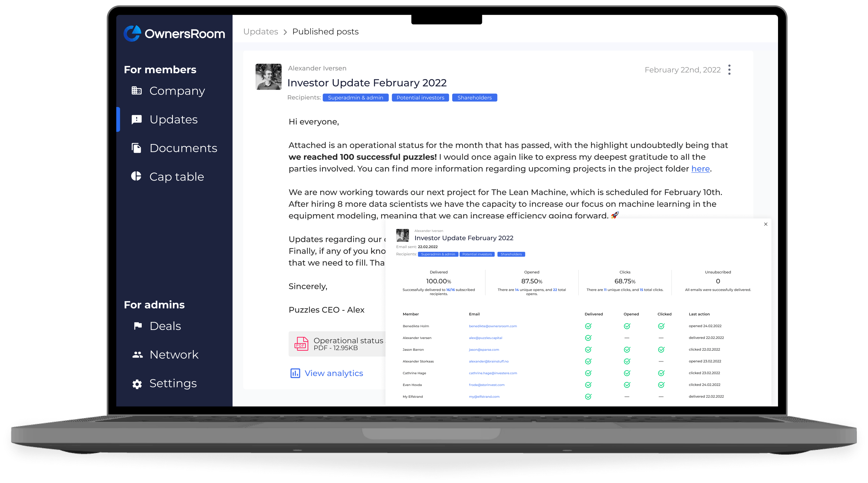Open Company via its building icon
This screenshot has width=868, height=483.
(136, 91)
